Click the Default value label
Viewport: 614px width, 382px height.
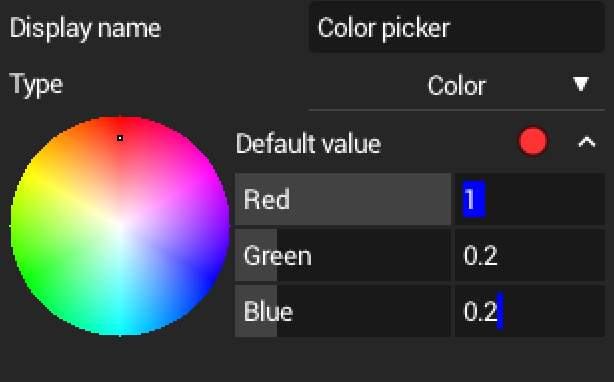308,143
